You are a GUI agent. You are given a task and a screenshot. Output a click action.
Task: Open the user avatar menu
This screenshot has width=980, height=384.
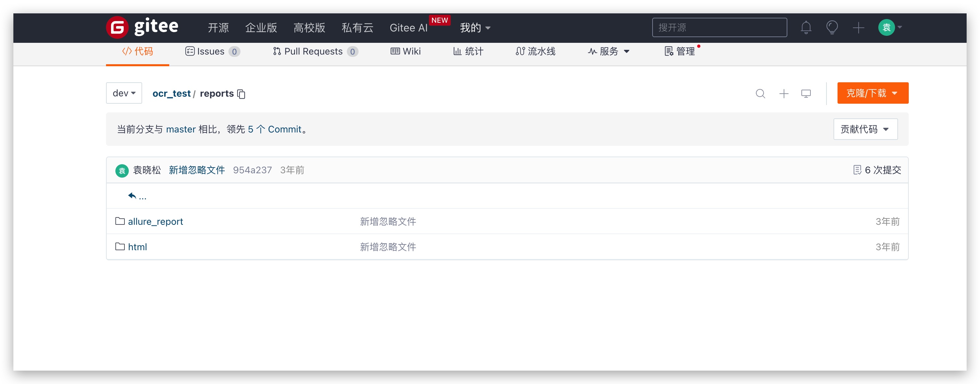[890, 27]
